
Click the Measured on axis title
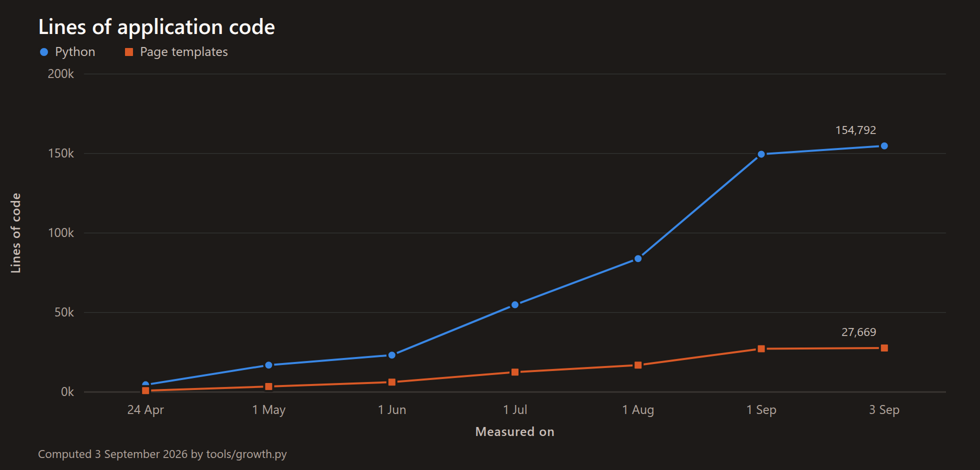[515, 431]
